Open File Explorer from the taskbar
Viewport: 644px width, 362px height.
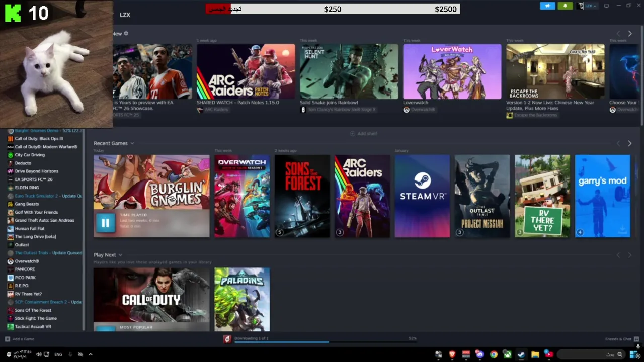pos(535,354)
